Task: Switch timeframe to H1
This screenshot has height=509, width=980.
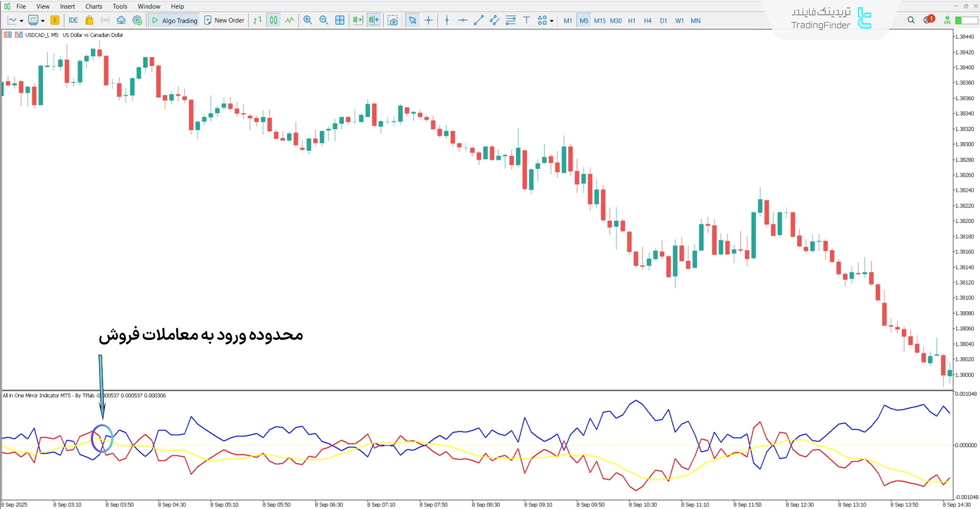Action: pos(632,21)
